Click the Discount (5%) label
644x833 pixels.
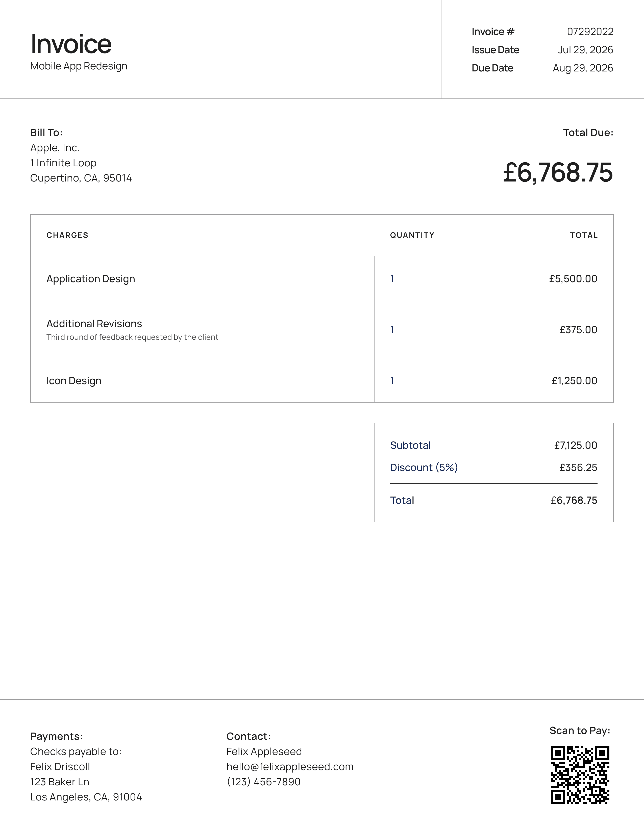coord(424,467)
